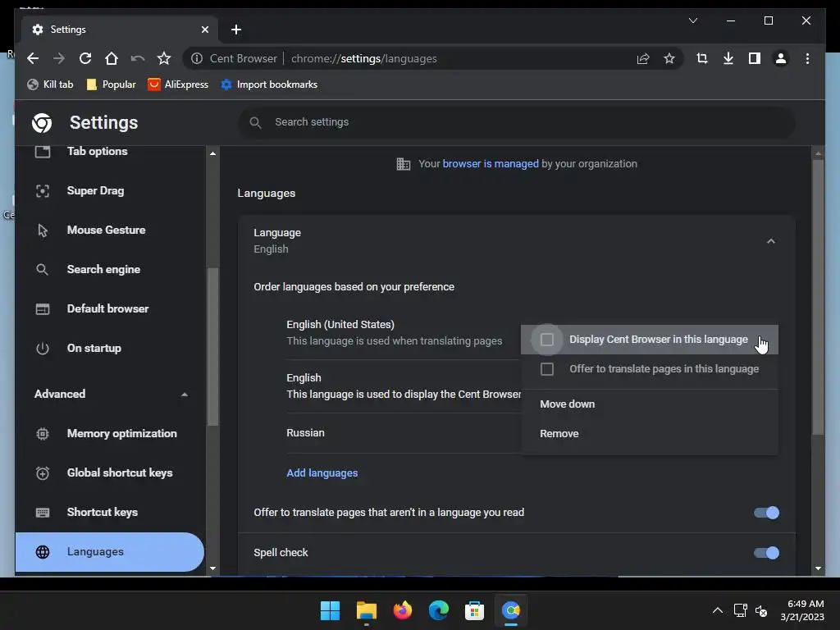Close the Settings tab
This screenshot has height=630, width=840.
click(204, 30)
